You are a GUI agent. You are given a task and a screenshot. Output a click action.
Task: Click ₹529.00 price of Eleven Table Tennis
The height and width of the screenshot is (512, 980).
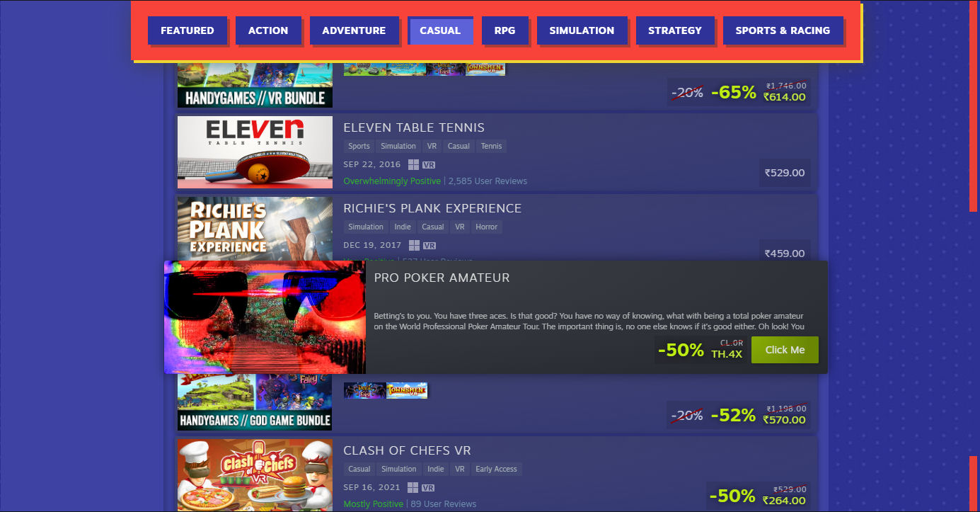[785, 172]
